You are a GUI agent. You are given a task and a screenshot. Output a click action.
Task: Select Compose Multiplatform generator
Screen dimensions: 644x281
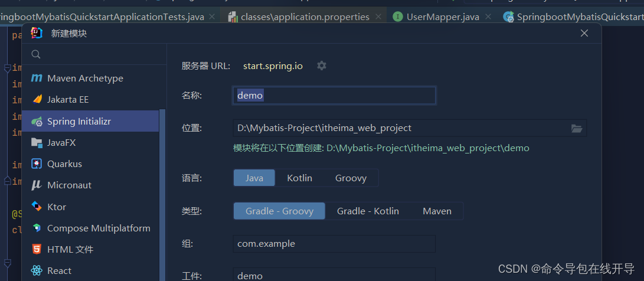[90, 228]
